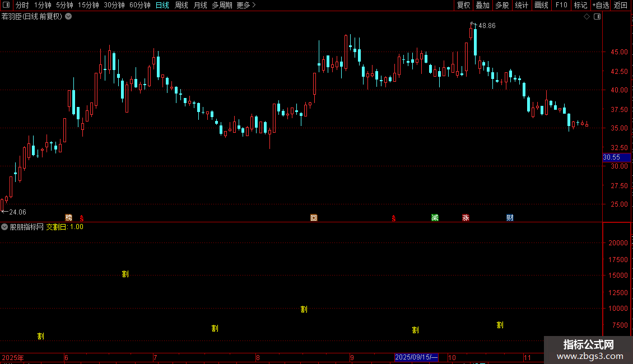Click the 割 marker in late October
Screen dimensions: 633x364
coord(500,325)
